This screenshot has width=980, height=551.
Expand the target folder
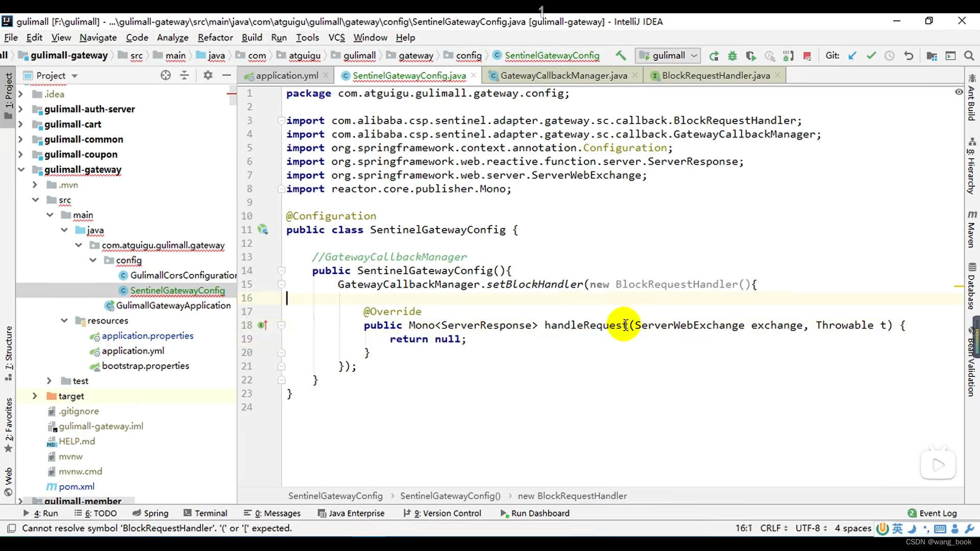(x=35, y=396)
